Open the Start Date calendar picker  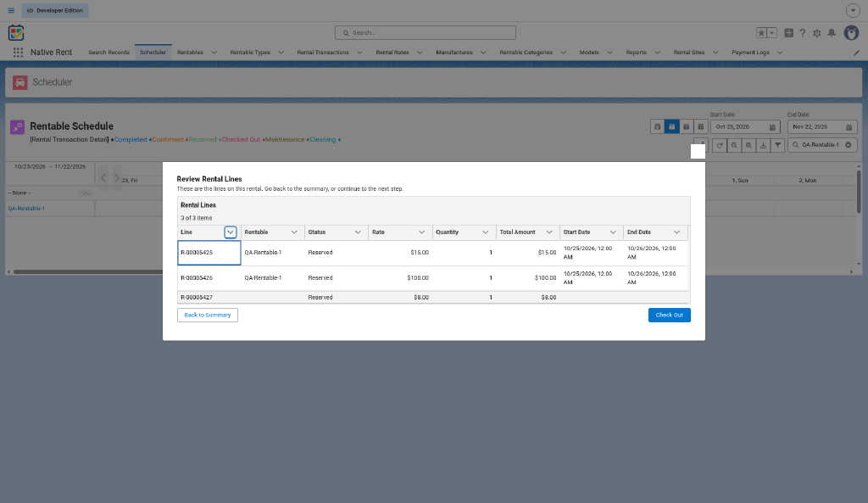click(772, 127)
